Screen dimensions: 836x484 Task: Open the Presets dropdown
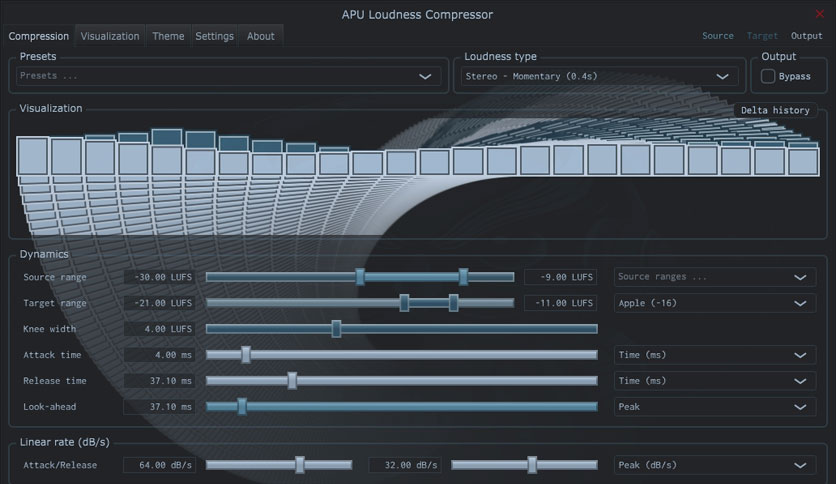pos(228,76)
